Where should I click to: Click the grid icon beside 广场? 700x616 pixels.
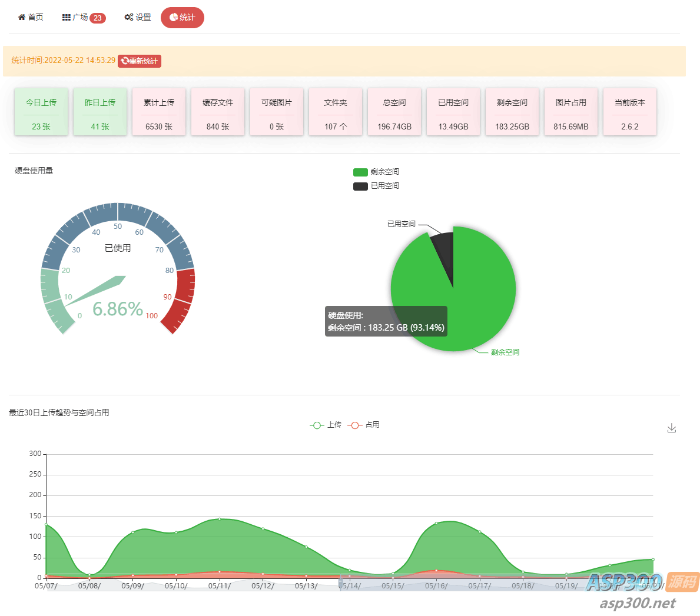pyautogui.click(x=66, y=18)
